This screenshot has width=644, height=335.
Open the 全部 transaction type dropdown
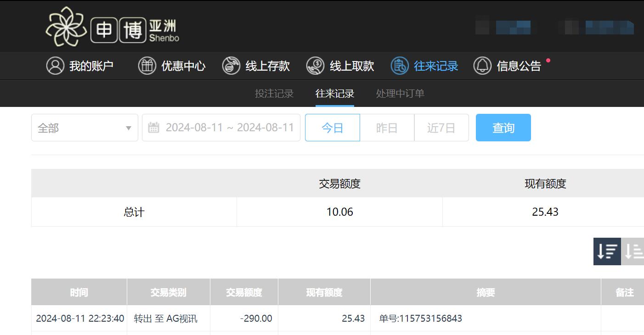85,128
